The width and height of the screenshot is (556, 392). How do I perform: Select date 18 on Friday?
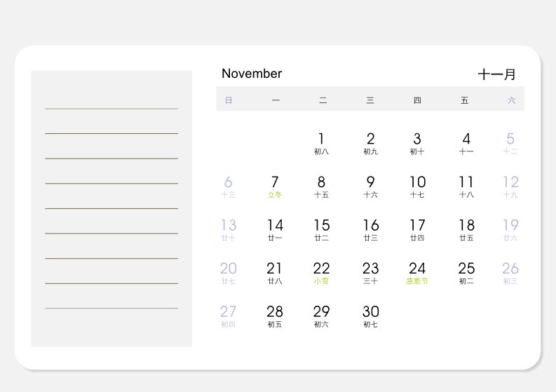(466, 230)
